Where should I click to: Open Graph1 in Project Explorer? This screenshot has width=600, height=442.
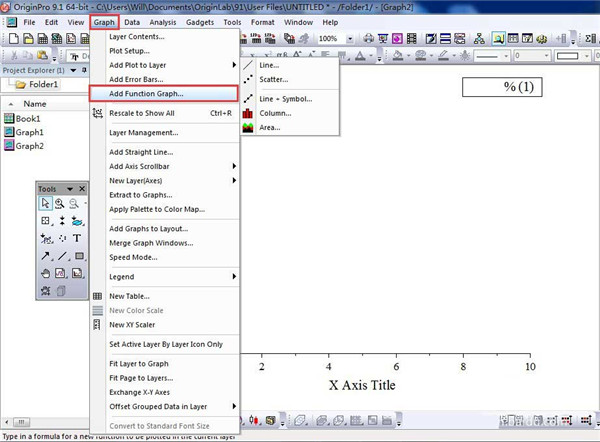29,132
